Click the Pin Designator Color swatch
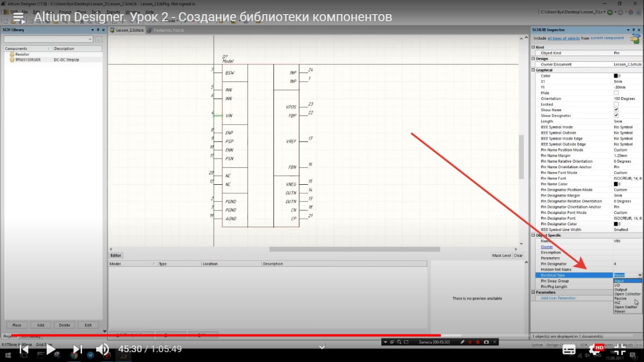644x362 pixels. (616, 224)
